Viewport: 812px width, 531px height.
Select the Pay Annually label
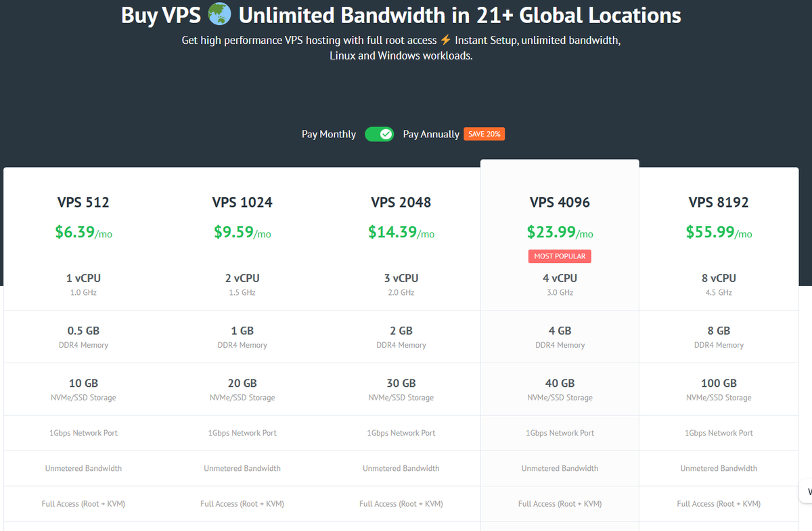coord(431,134)
